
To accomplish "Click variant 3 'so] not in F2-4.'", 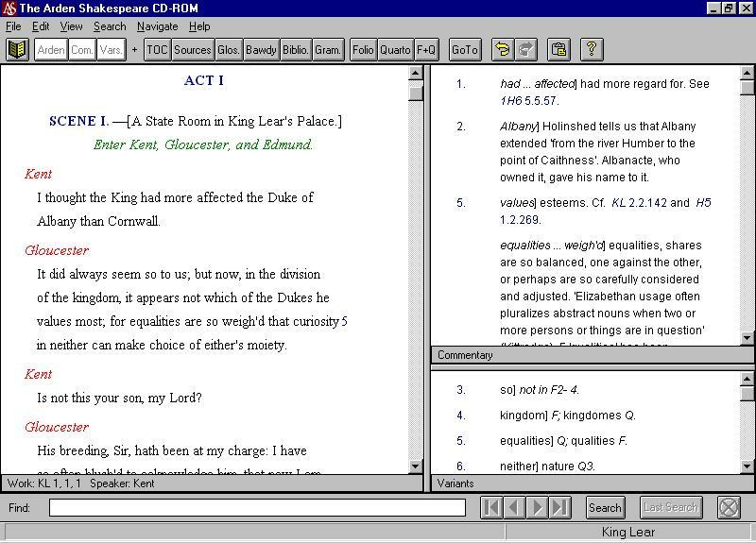I will [540, 390].
